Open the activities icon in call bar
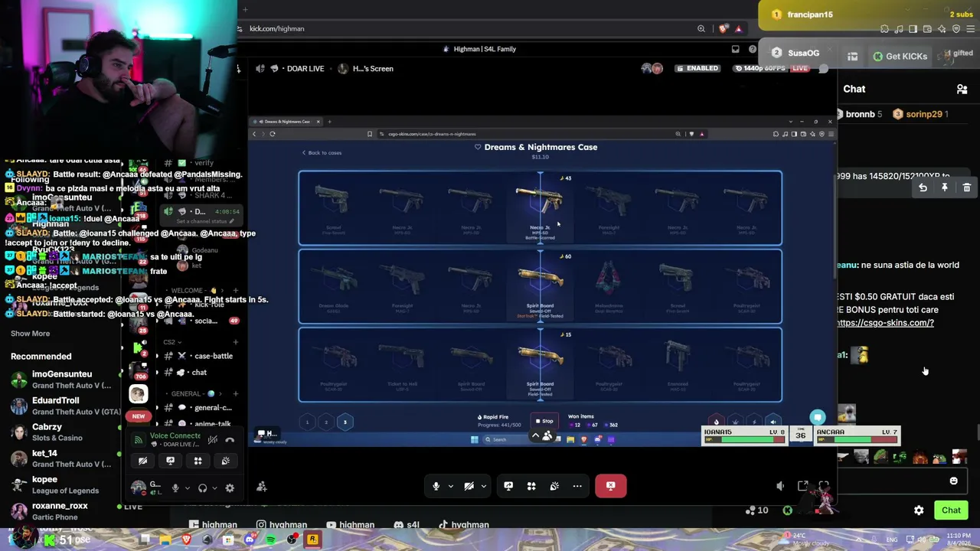Viewport: 980px width, 551px height. [531, 486]
